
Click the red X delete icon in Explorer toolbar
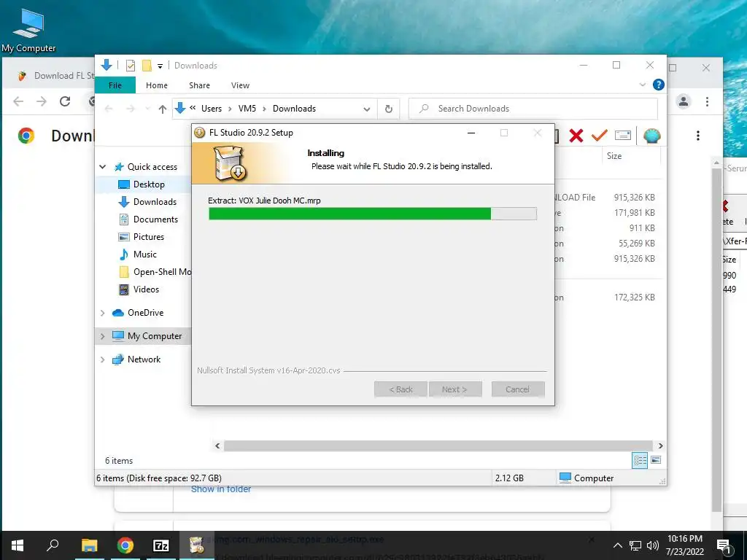(x=576, y=136)
